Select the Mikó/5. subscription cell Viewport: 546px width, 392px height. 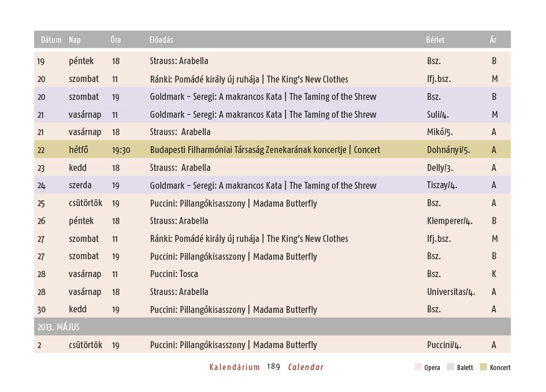[x=439, y=132]
